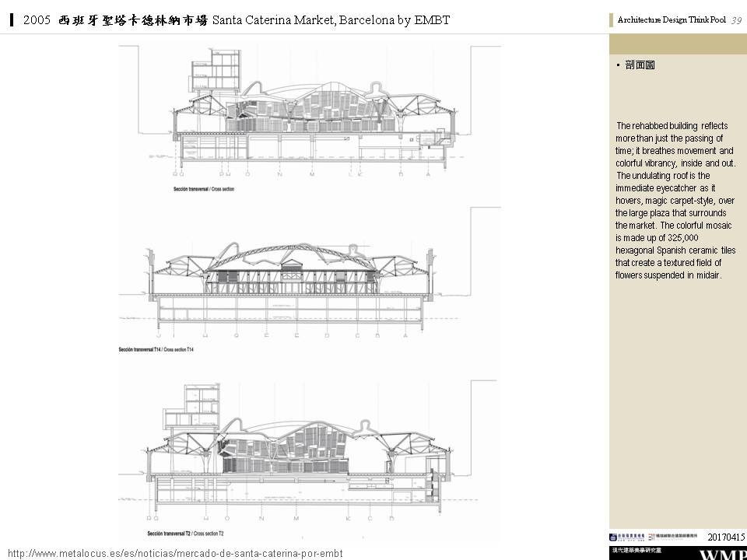Screen dimensions: 747x560
Task: Click the date 20170415
Action: tap(726, 537)
